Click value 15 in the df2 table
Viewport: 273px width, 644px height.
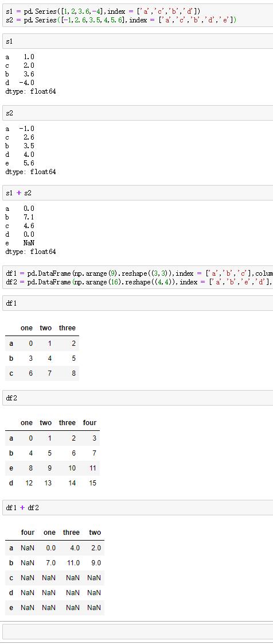pyautogui.click(x=93, y=483)
